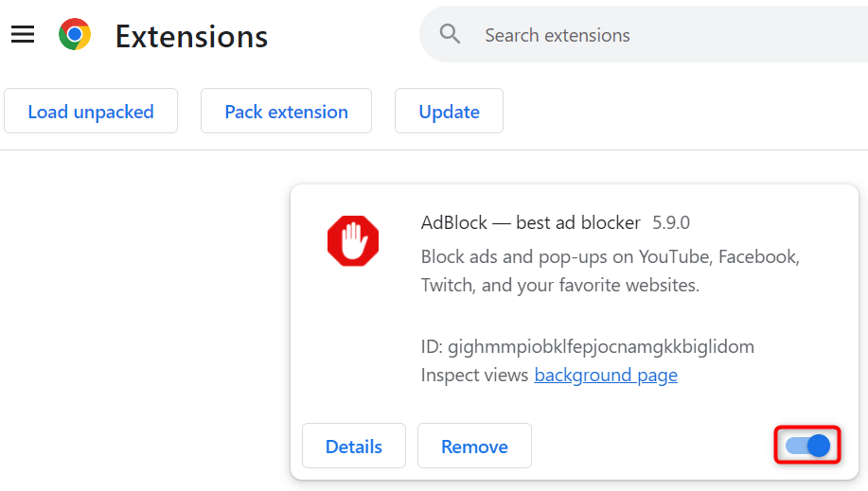868x491 pixels.
Task: Open the background page link
Action: pos(606,376)
